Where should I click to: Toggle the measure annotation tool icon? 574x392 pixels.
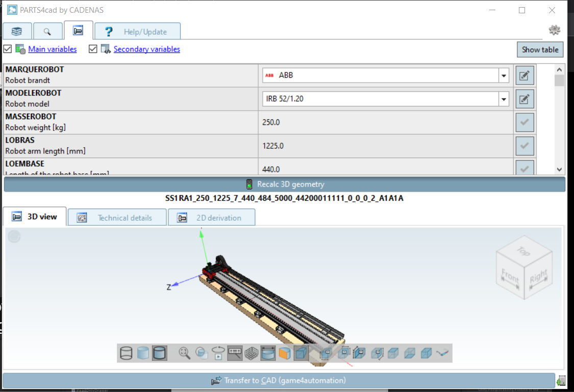(x=235, y=353)
